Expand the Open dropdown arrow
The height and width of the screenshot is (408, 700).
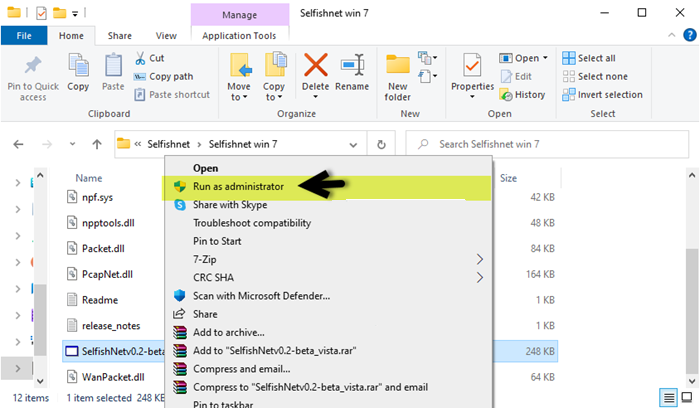coord(545,58)
